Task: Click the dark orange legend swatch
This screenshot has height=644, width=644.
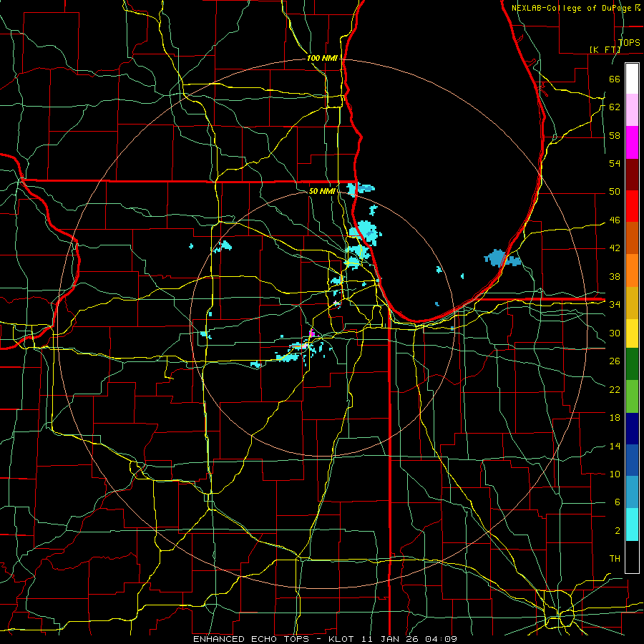Action: [632, 238]
